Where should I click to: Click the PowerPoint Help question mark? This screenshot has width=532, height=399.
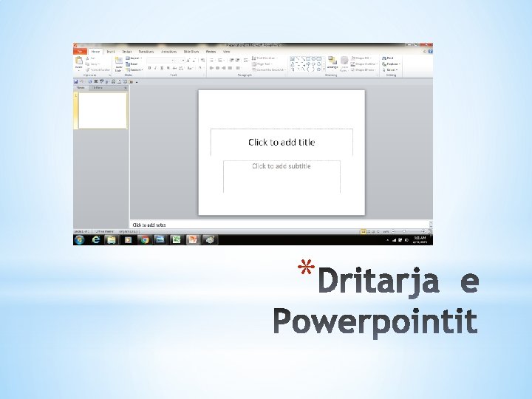[x=430, y=52]
